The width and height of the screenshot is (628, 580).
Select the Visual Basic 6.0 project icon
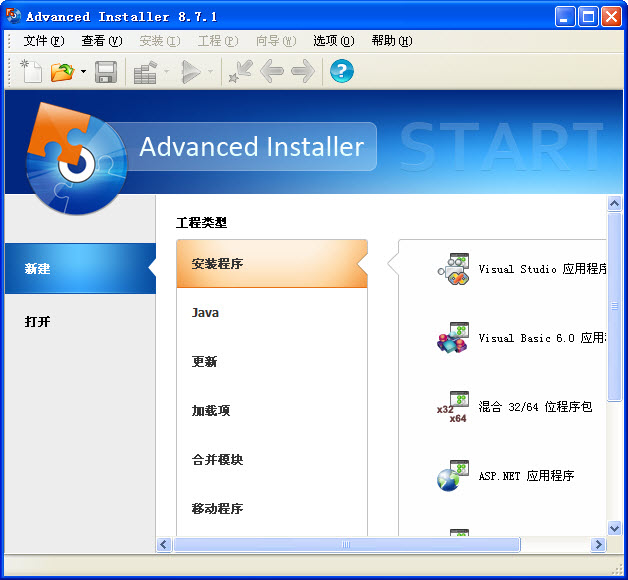(453, 338)
